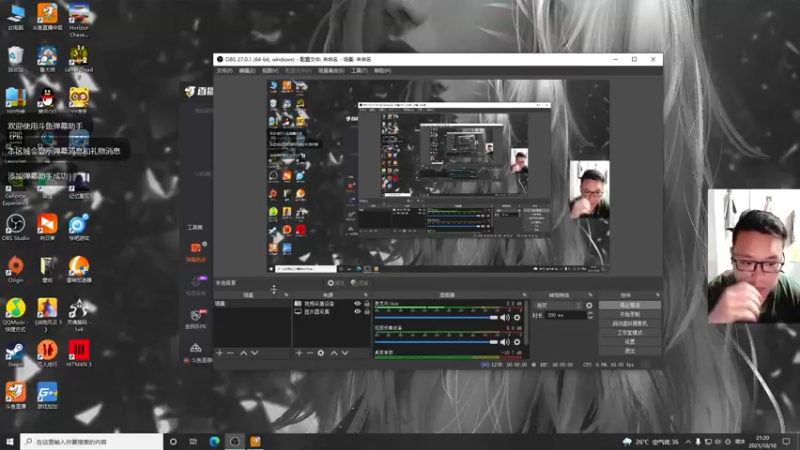This screenshot has width=800, height=450.
Task: Open the Scene Collection menu in OBS
Action: [331, 71]
